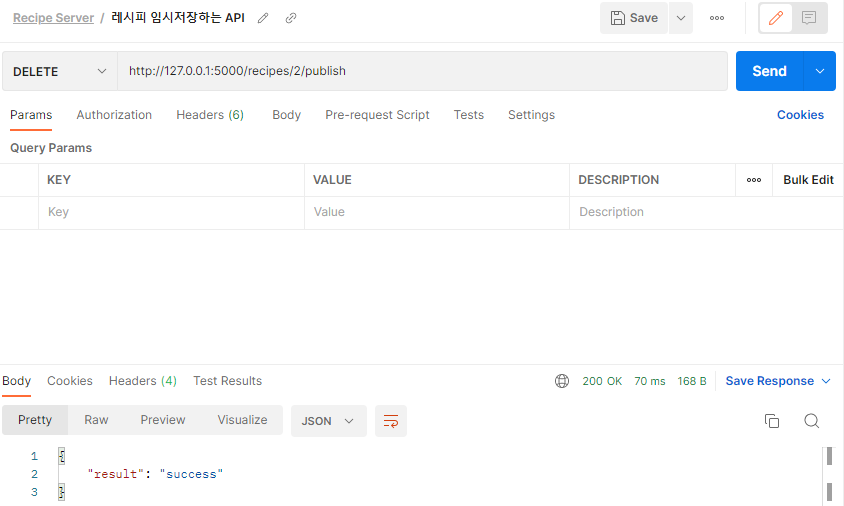Copy the request link icon

291,18
